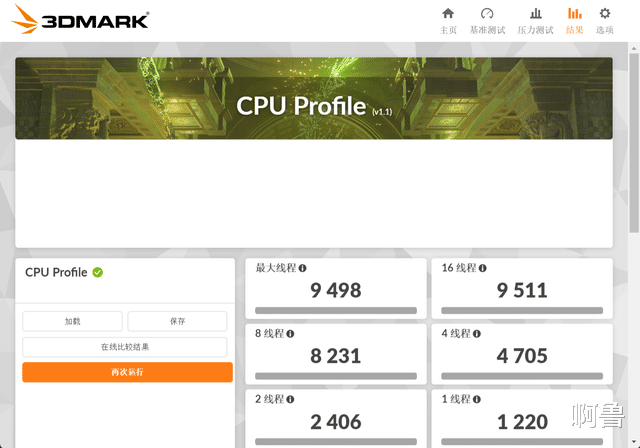640x448 pixels.
Task: Click info icon next to 4 线程
Action: (x=477, y=334)
